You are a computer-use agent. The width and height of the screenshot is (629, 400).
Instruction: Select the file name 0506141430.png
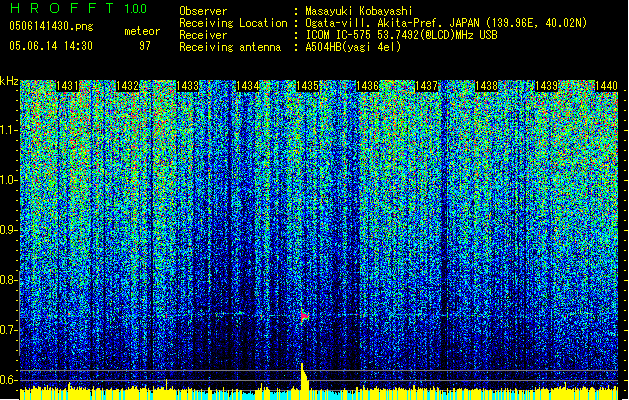(x=51, y=26)
